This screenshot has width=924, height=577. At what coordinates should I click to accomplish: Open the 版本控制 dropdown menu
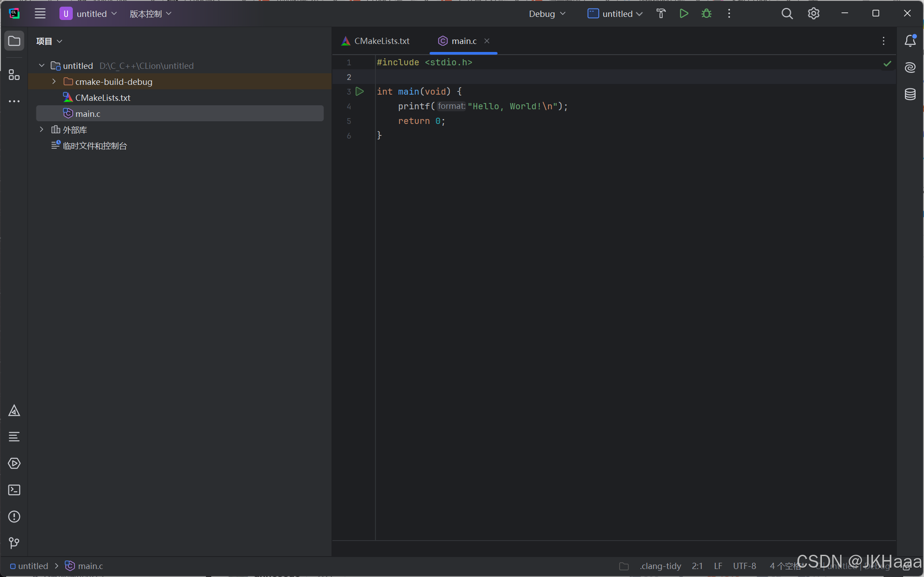click(x=150, y=14)
